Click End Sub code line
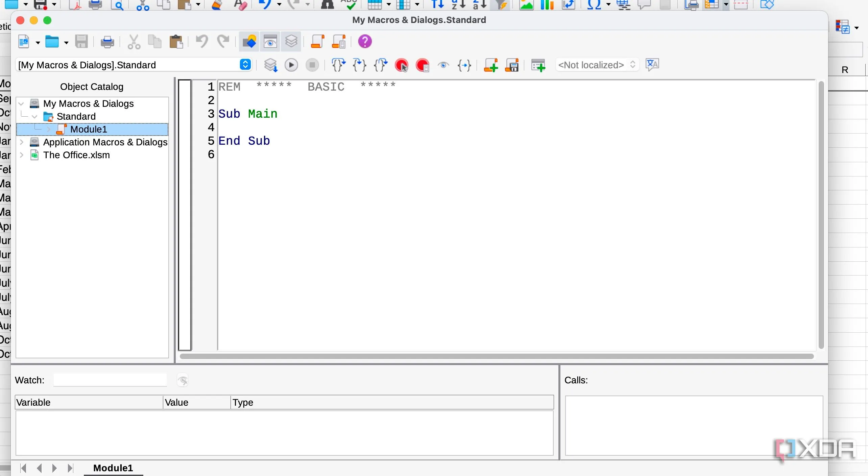 (244, 141)
